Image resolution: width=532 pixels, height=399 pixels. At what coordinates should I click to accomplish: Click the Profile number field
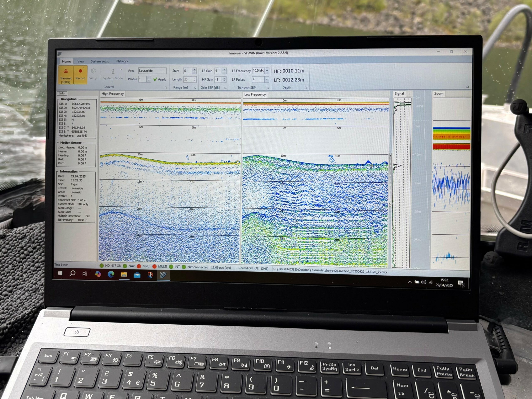(142, 79)
